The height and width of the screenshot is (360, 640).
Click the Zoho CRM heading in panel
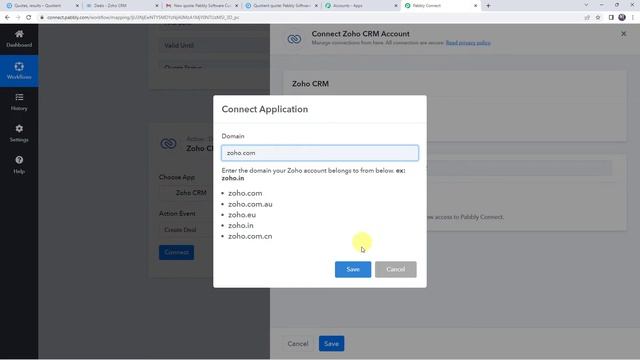pyautogui.click(x=310, y=84)
